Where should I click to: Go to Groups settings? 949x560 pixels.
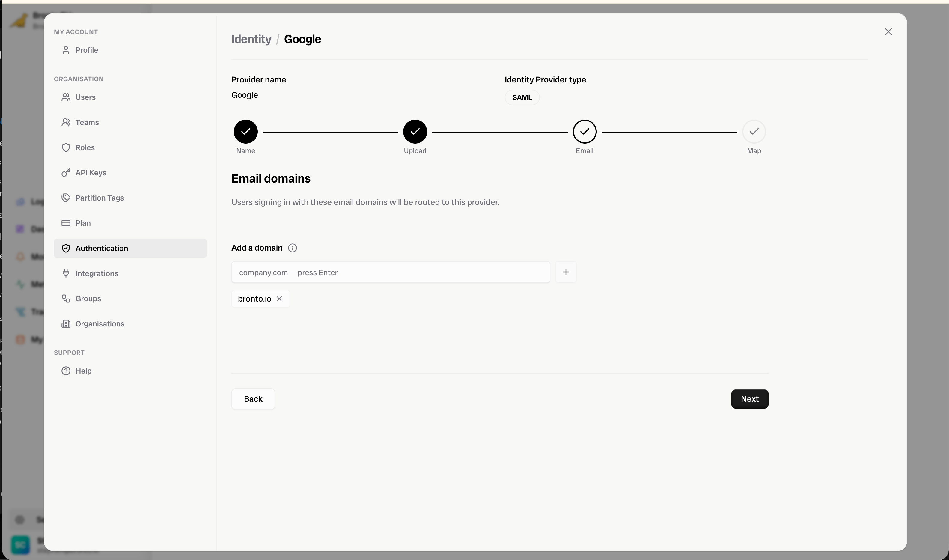130,299
